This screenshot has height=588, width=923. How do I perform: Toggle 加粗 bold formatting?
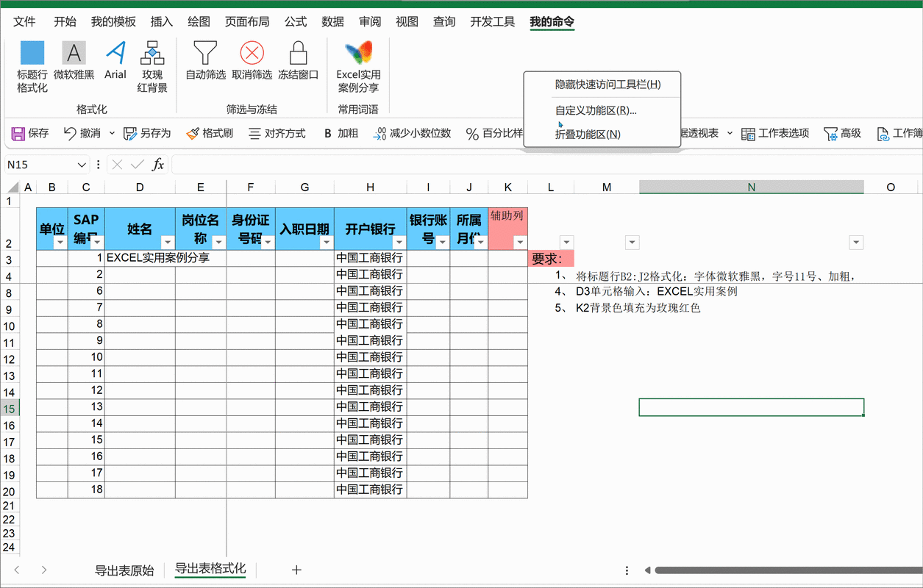340,133
